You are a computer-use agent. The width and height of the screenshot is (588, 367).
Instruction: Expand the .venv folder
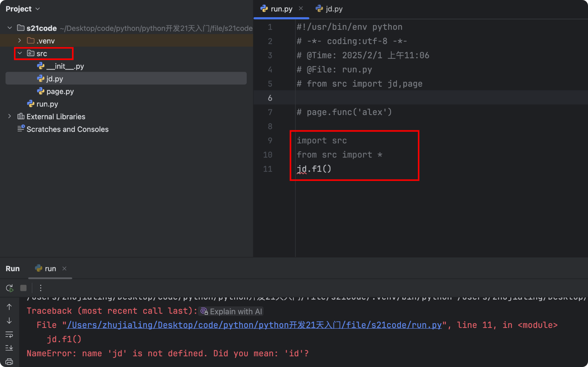(19, 40)
